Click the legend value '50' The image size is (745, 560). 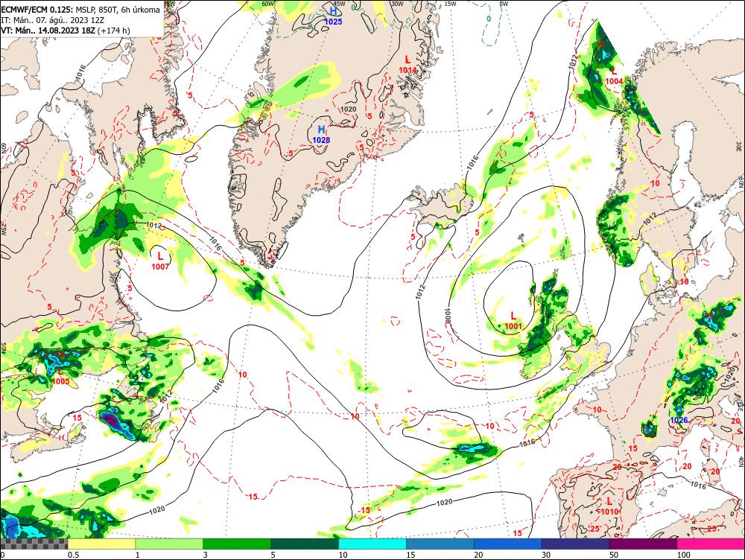point(614,555)
